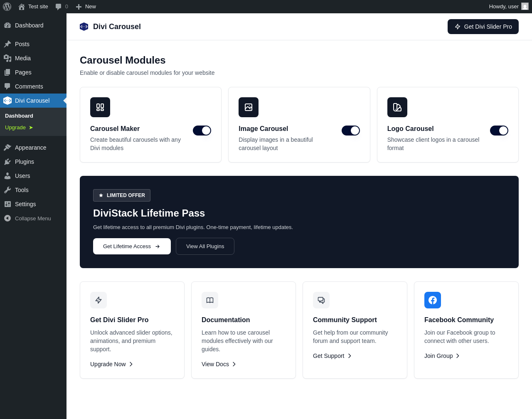532x419 pixels.
Task: Go to the Media menu item
Action: [33, 58]
